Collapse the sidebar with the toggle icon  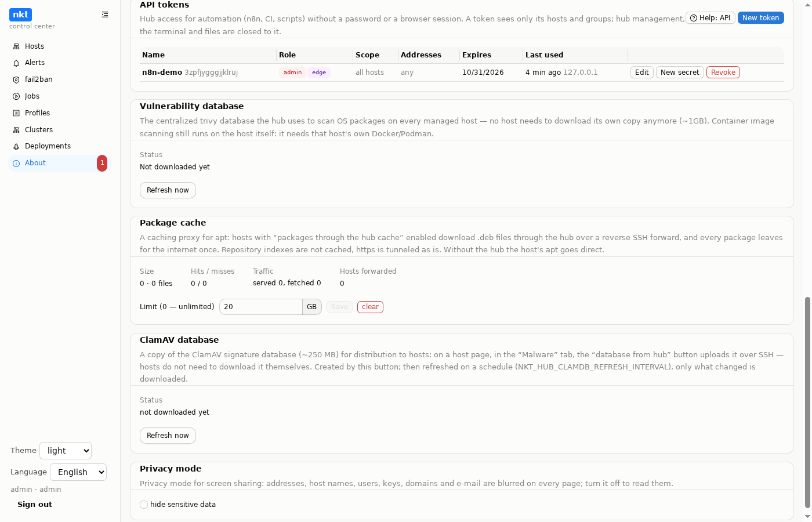[x=105, y=14]
